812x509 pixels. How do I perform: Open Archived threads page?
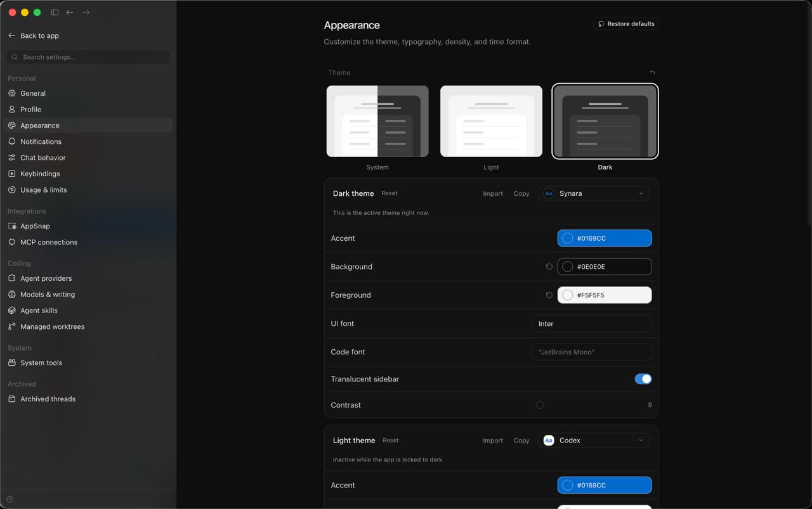pyautogui.click(x=88, y=399)
